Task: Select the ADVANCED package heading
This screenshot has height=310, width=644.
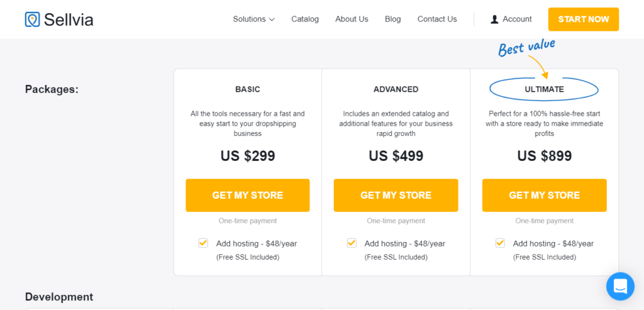Action: point(396,89)
